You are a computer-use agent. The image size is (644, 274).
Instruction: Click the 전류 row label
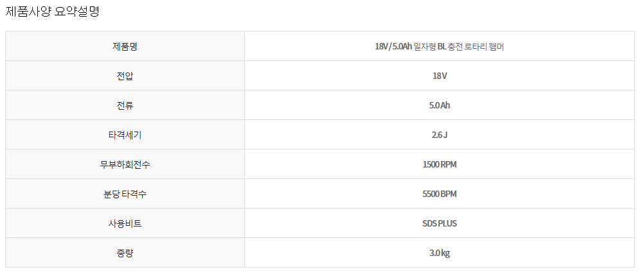pyautogui.click(x=125, y=105)
